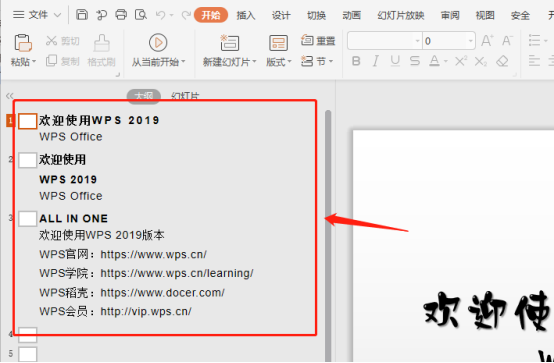Viewport: 554px width, 363px height.
Task: Expand the font size dropdown arrow
Action: click(471, 41)
